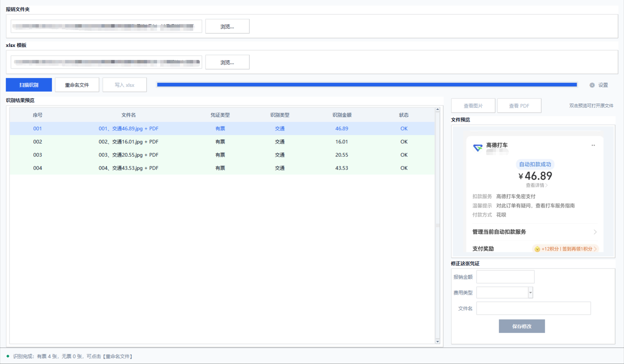Click amount cell 46.89 in the table
The image size is (624, 364).
tap(342, 128)
